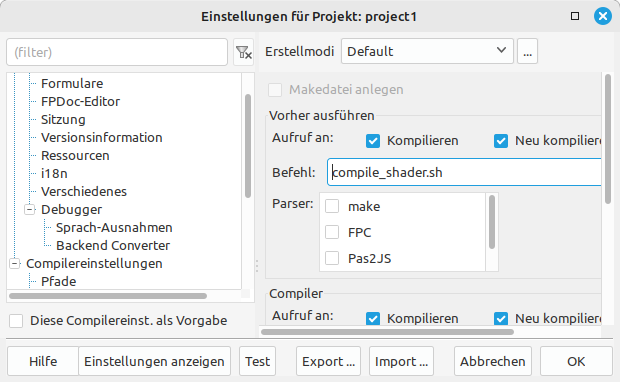This screenshot has height=382, width=620.
Task: Focus the Befehl command input field
Action: 464,172
